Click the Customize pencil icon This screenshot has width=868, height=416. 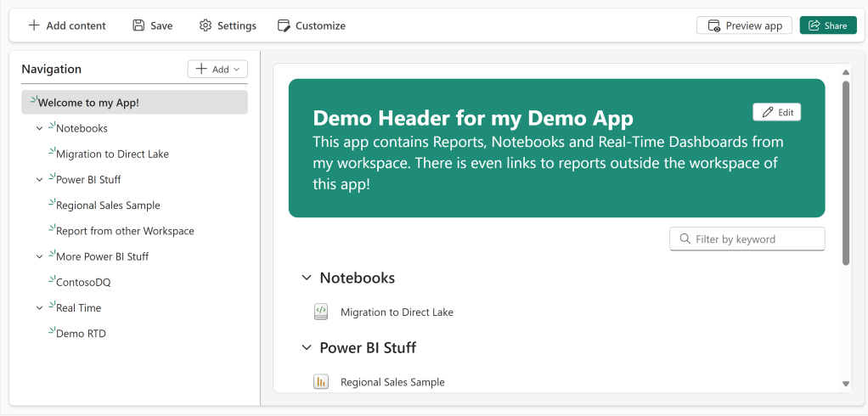click(x=284, y=25)
